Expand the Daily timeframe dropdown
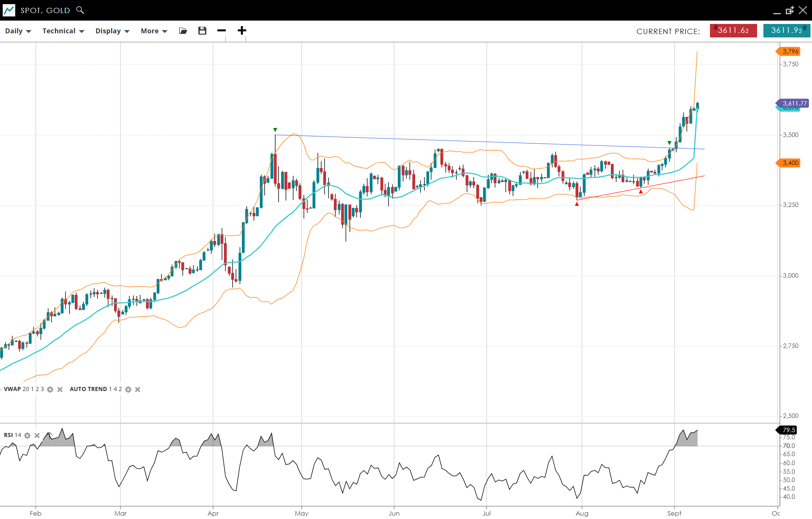 [x=18, y=31]
